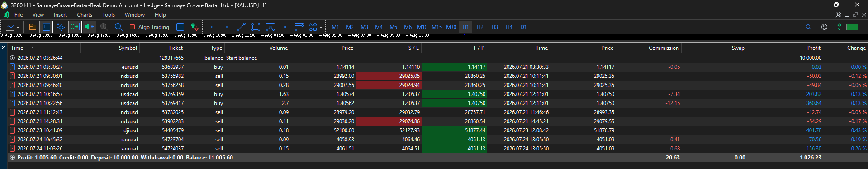Screen dimensions: 868x169
Task: Switch to the M30 timeframe
Action: (x=451, y=27)
